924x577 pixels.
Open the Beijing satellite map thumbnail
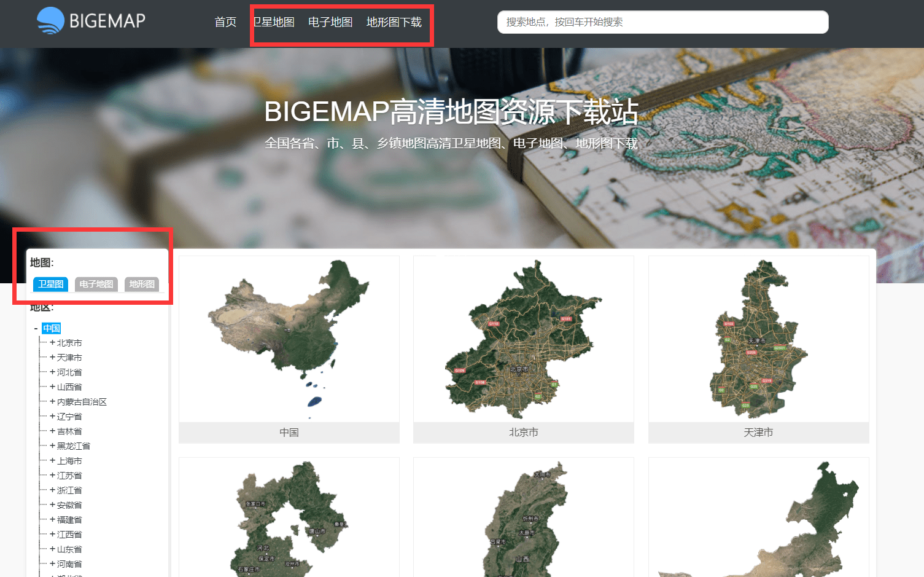click(524, 339)
